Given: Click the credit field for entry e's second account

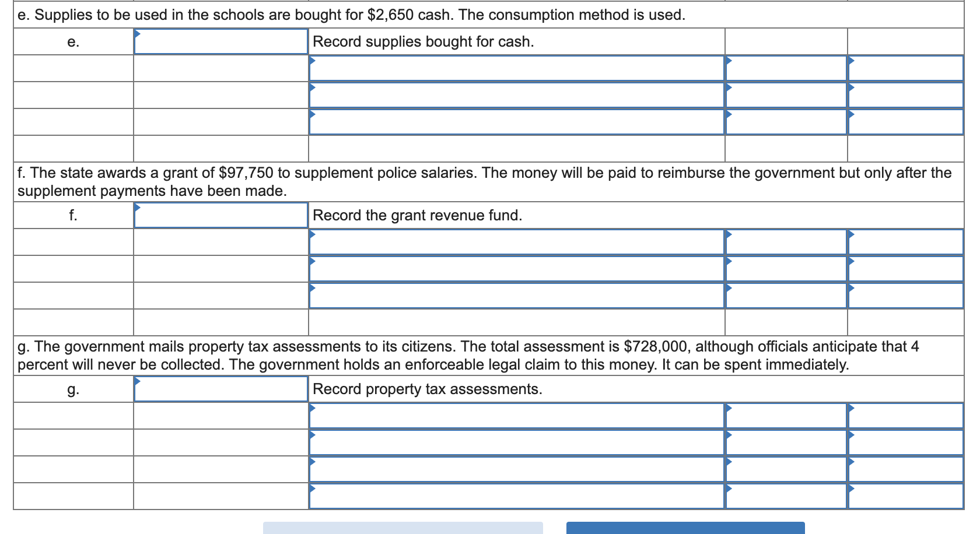Looking at the screenshot, I should click(905, 95).
